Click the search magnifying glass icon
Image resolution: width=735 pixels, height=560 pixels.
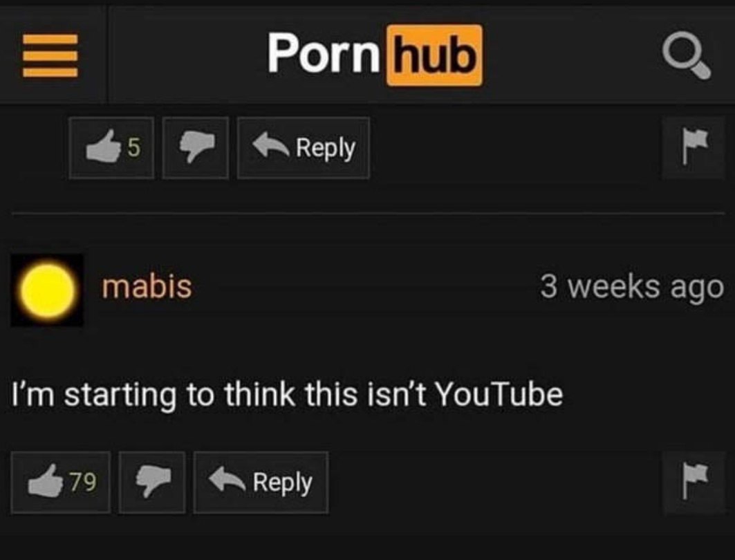tap(687, 56)
